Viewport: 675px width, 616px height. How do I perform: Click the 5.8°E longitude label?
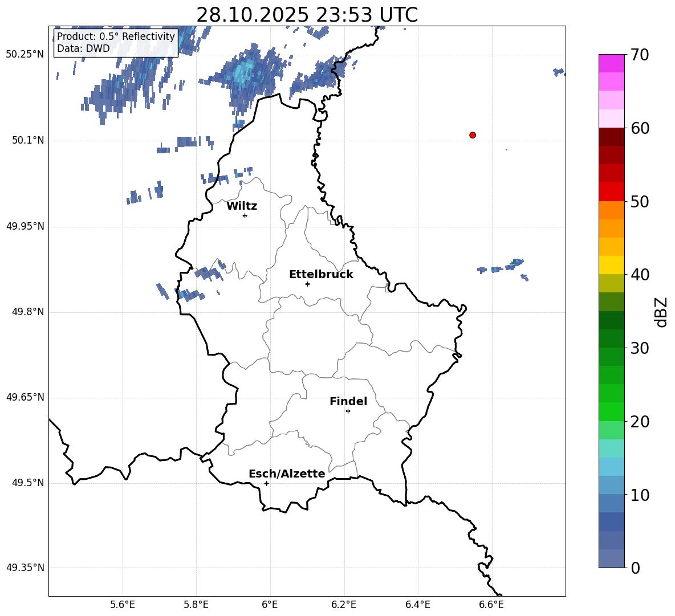(x=196, y=605)
